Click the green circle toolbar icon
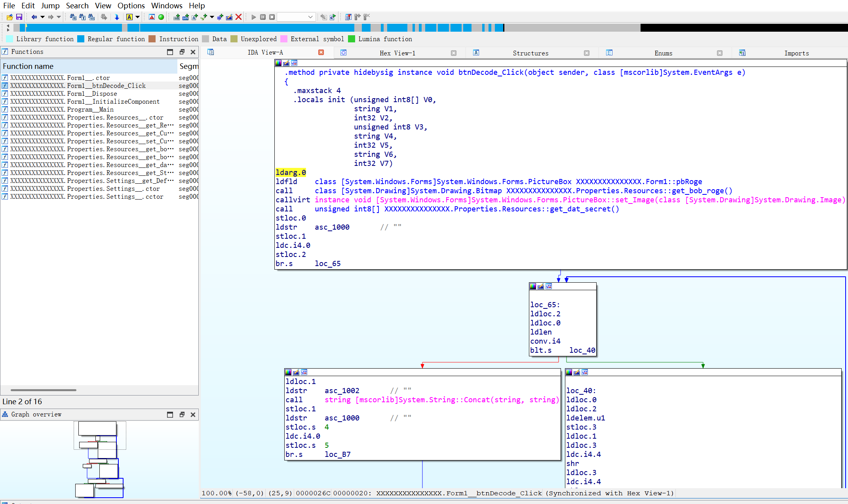Screen dimensions: 848x504 pyautogui.click(x=161, y=17)
